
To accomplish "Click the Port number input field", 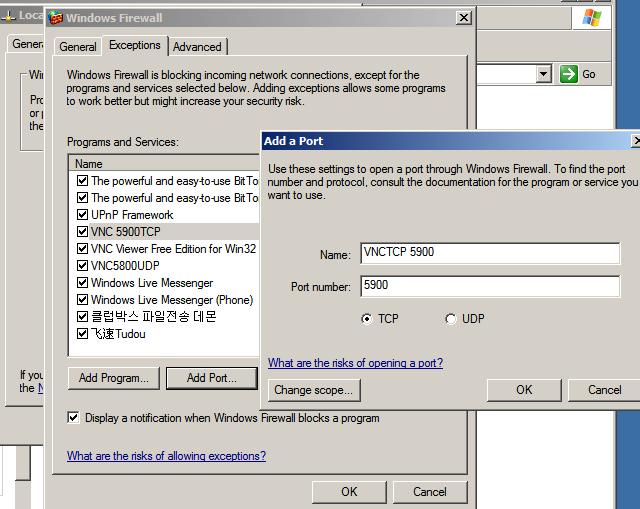I will pos(489,286).
